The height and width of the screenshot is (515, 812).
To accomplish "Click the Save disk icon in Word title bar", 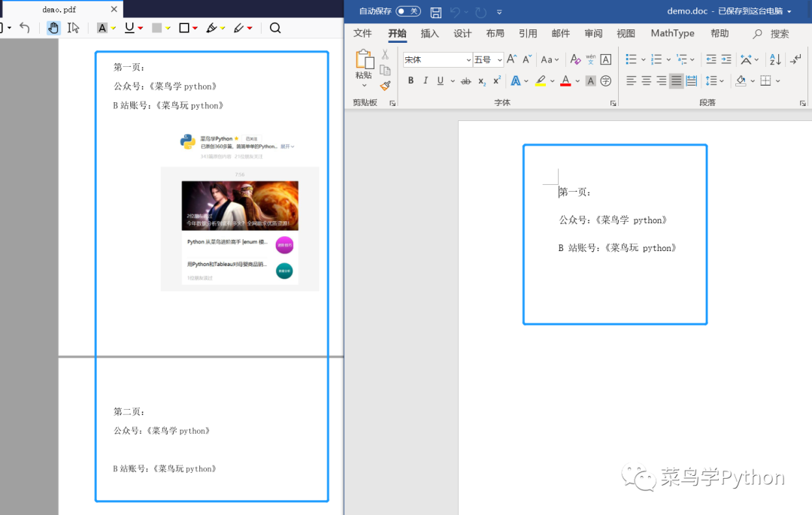I will click(436, 12).
